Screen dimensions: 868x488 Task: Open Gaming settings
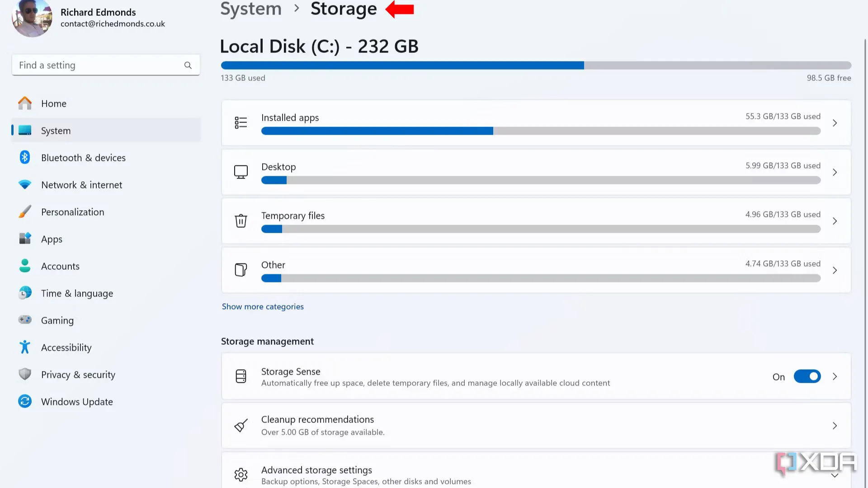point(106,320)
